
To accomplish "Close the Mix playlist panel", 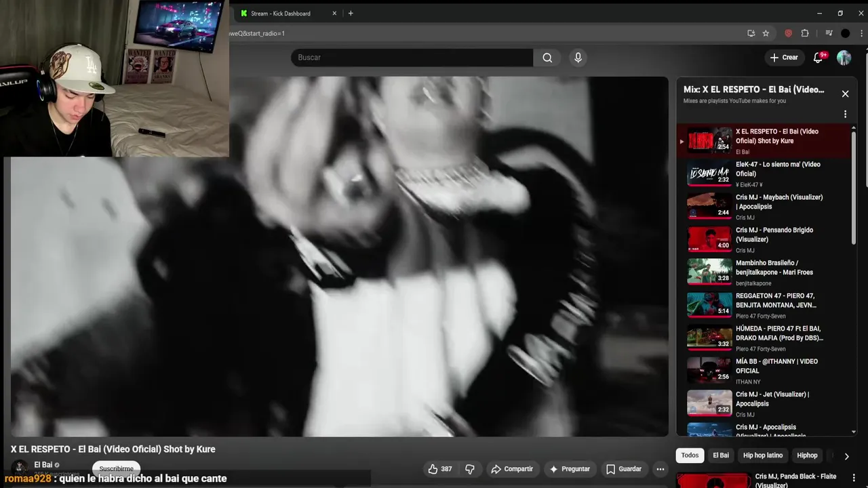I will [845, 94].
